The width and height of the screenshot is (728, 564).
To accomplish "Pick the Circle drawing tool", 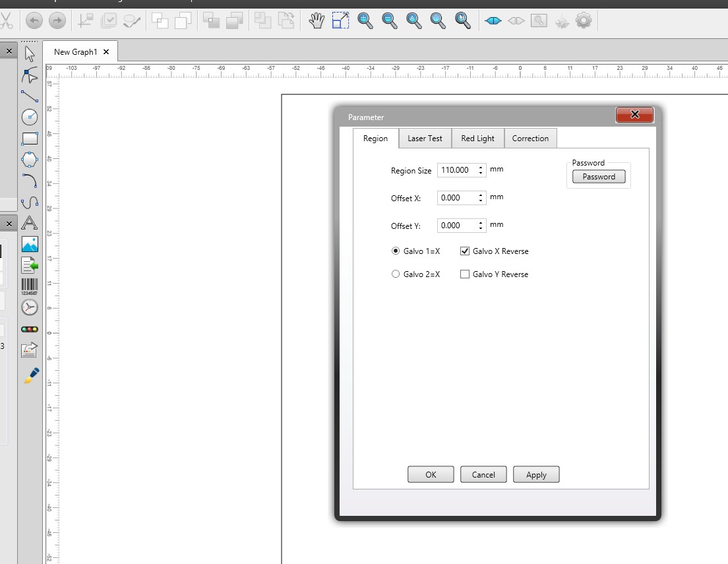I will coord(30,117).
